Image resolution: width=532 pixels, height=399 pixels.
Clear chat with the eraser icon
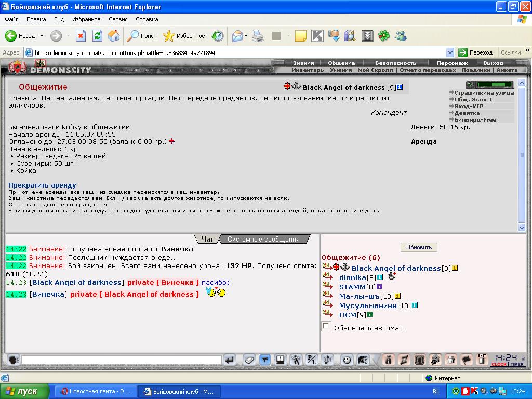click(249, 360)
